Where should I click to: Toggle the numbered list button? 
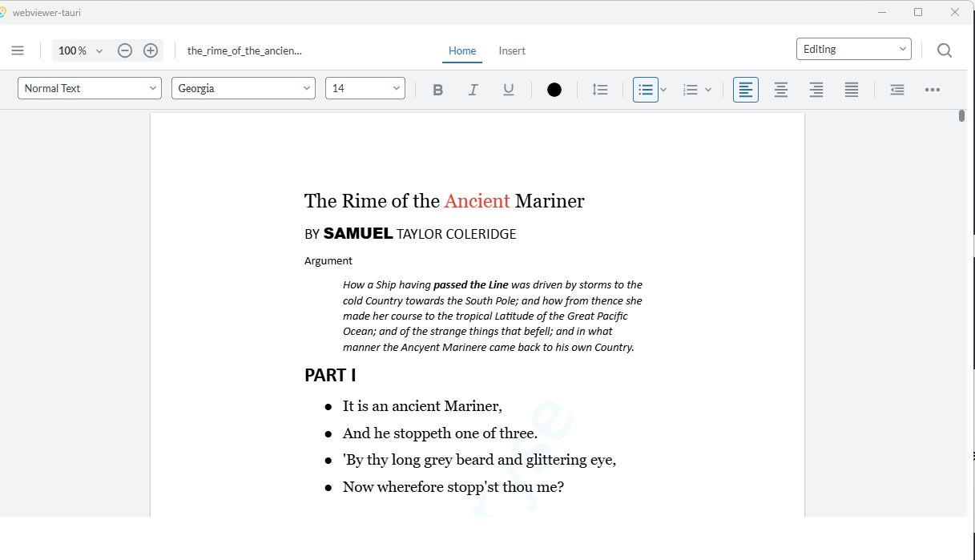tap(691, 90)
